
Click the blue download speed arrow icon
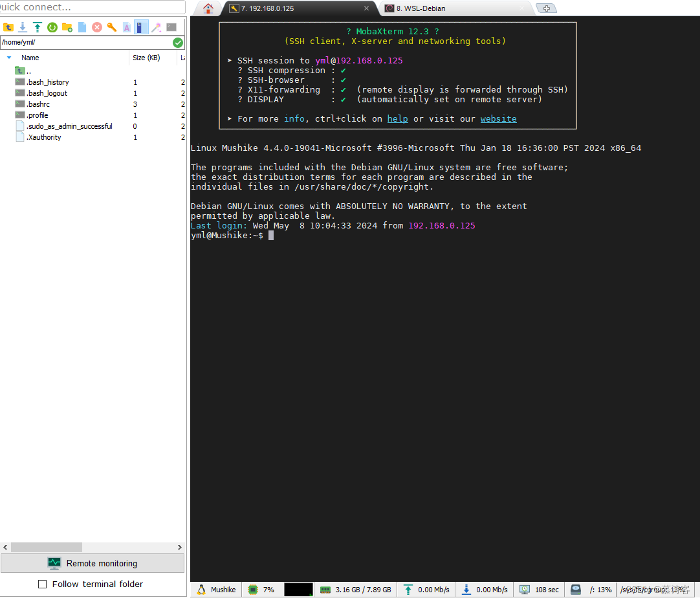pos(466,590)
